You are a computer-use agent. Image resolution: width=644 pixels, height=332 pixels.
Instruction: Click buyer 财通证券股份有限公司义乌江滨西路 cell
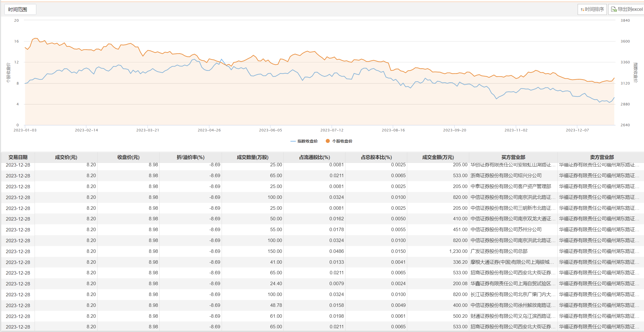[513, 316]
